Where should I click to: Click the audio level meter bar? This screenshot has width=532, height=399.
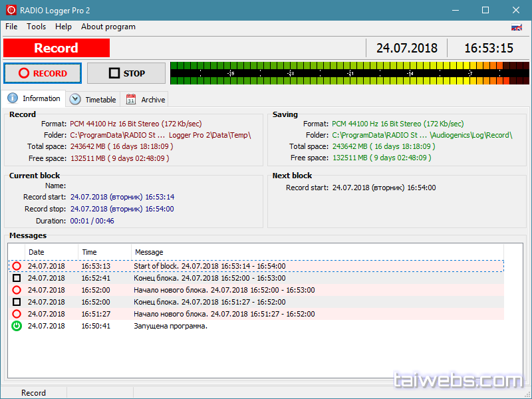[x=349, y=73]
